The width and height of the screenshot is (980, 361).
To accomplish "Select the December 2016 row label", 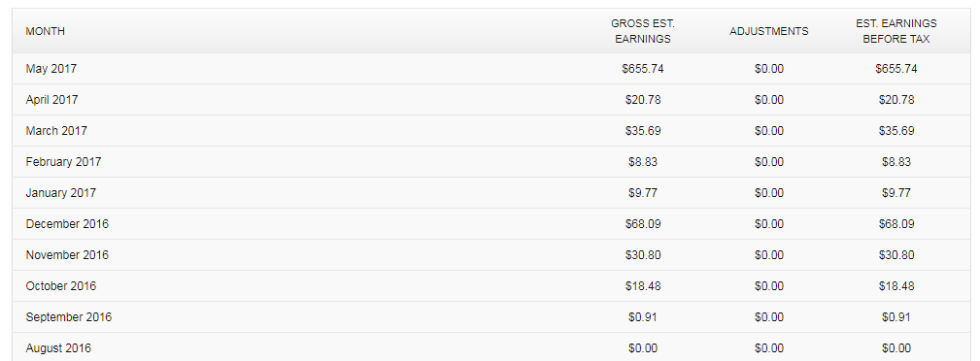I will pyautogui.click(x=67, y=224).
